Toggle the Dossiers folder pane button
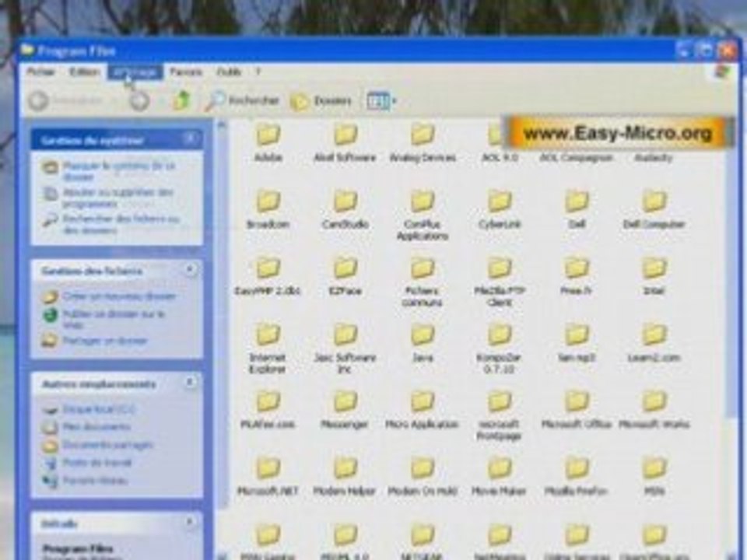The height and width of the screenshot is (560, 747). point(321,100)
